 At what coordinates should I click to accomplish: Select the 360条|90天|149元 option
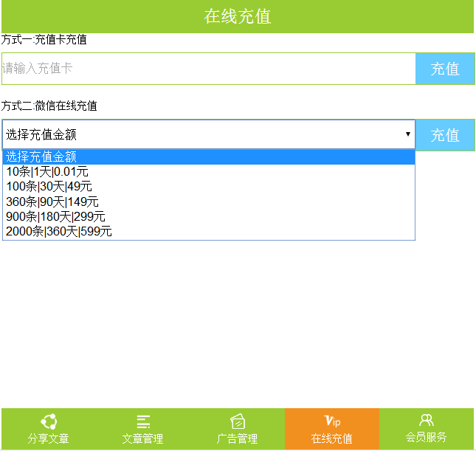(x=209, y=202)
